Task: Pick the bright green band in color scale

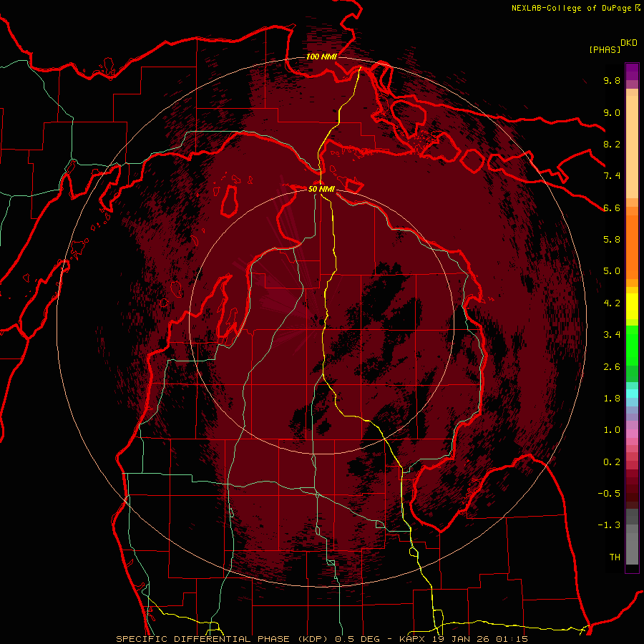Action: point(632,345)
